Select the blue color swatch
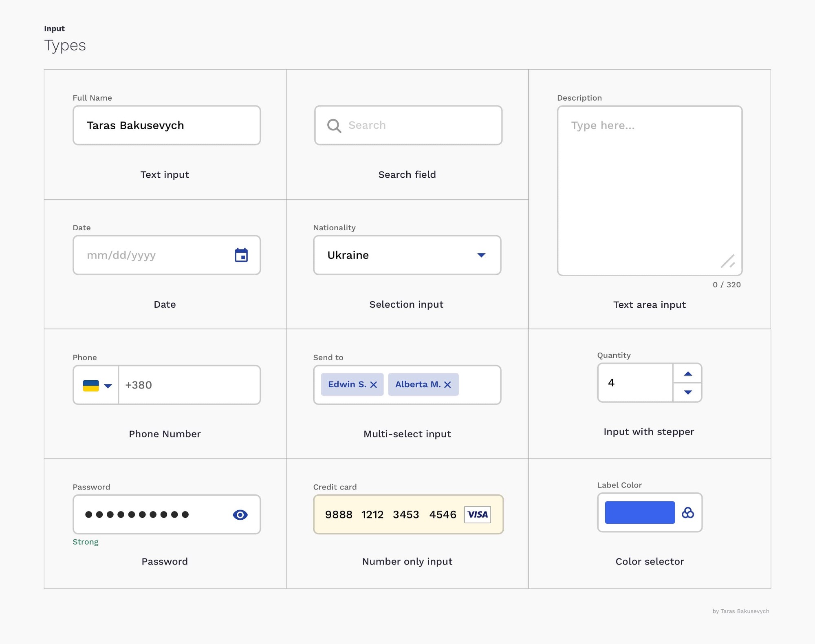Viewport: 815px width, 644px height. [639, 513]
